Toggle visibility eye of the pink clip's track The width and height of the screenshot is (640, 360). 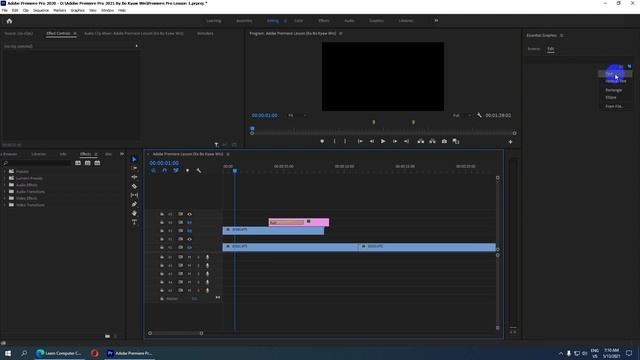[189, 222]
